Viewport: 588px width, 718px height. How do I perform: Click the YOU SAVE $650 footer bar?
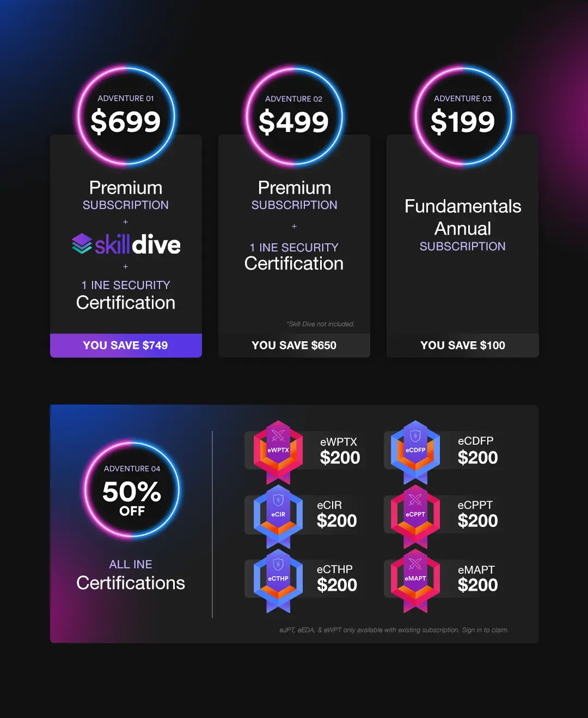294,346
